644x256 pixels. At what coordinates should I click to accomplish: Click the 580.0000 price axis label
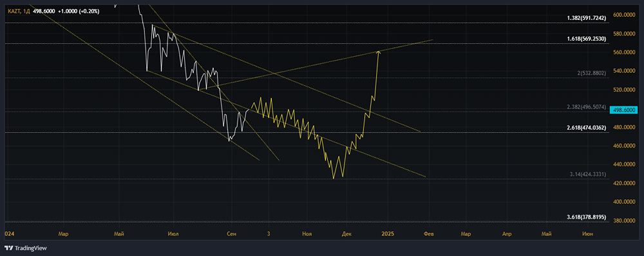coord(624,34)
